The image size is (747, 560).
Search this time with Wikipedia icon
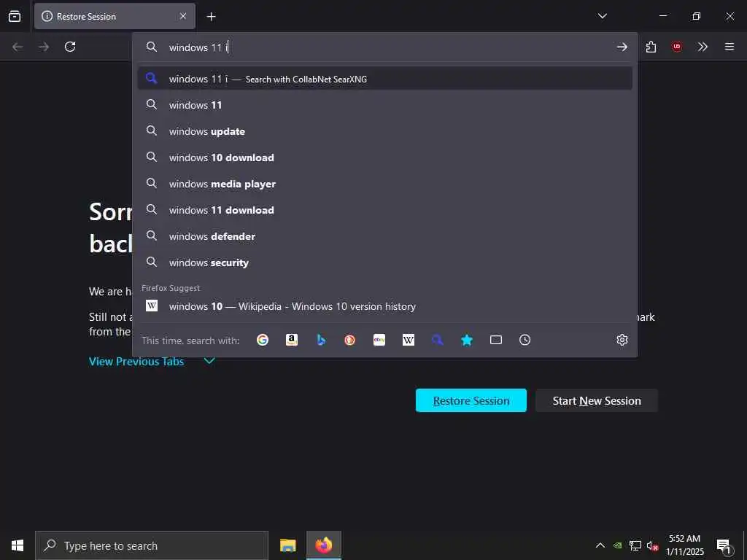409,340
